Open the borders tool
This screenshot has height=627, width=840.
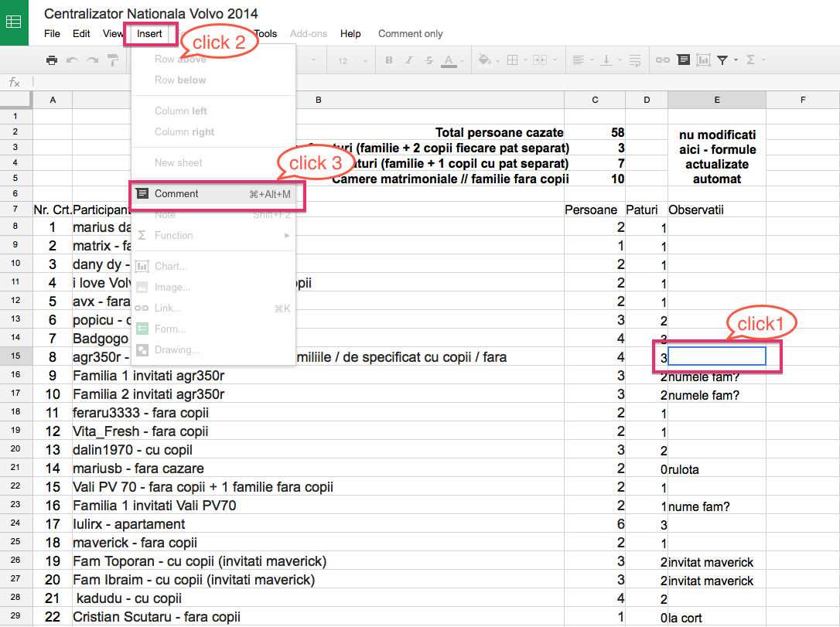click(512, 60)
